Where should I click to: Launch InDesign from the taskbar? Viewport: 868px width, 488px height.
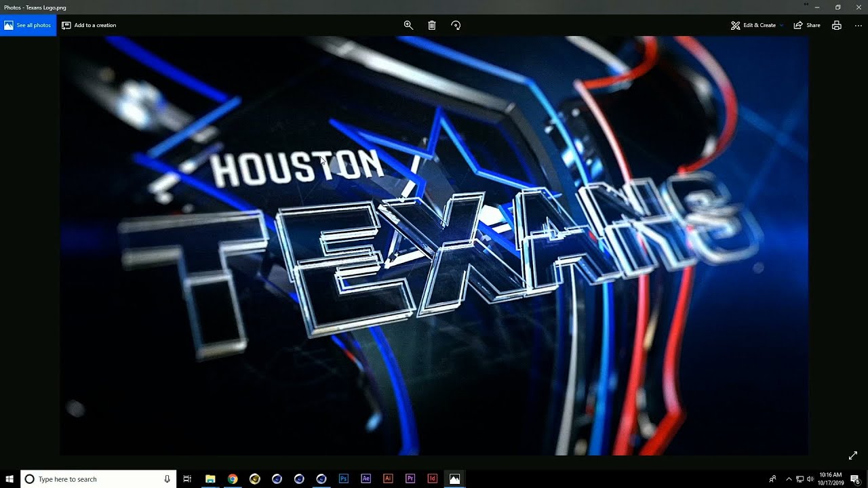click(x=433, y=479)
